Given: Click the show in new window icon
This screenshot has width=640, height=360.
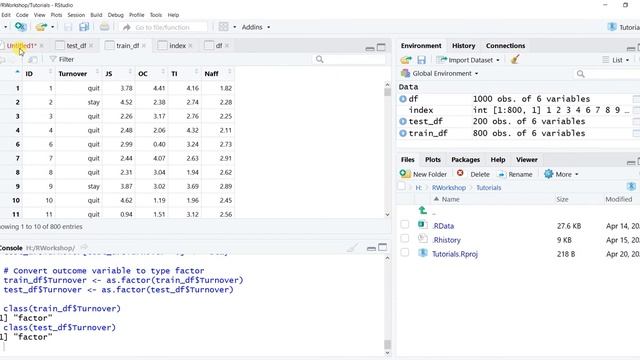Looking at the screenshot, I should (33, 60).
